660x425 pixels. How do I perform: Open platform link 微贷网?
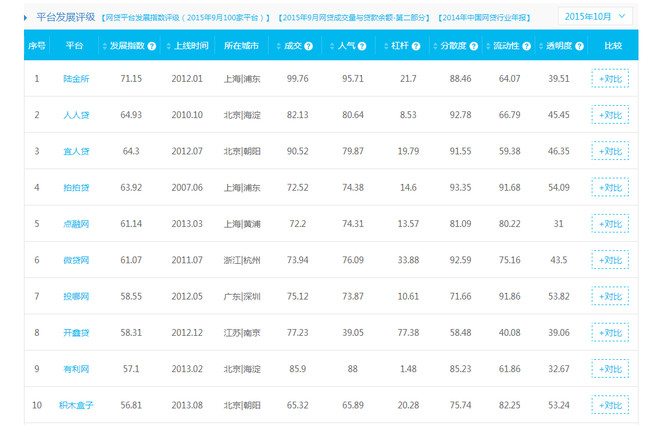pos(76,260)
